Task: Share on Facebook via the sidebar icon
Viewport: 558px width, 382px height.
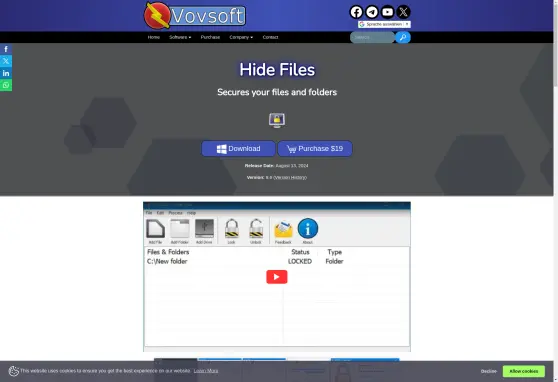Action: coord(6,49)
